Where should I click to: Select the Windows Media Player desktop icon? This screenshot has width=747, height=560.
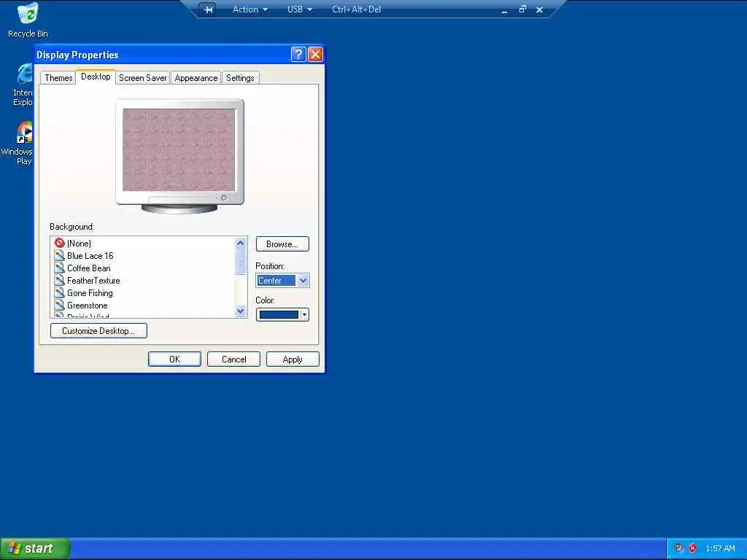tap(18, 143)
